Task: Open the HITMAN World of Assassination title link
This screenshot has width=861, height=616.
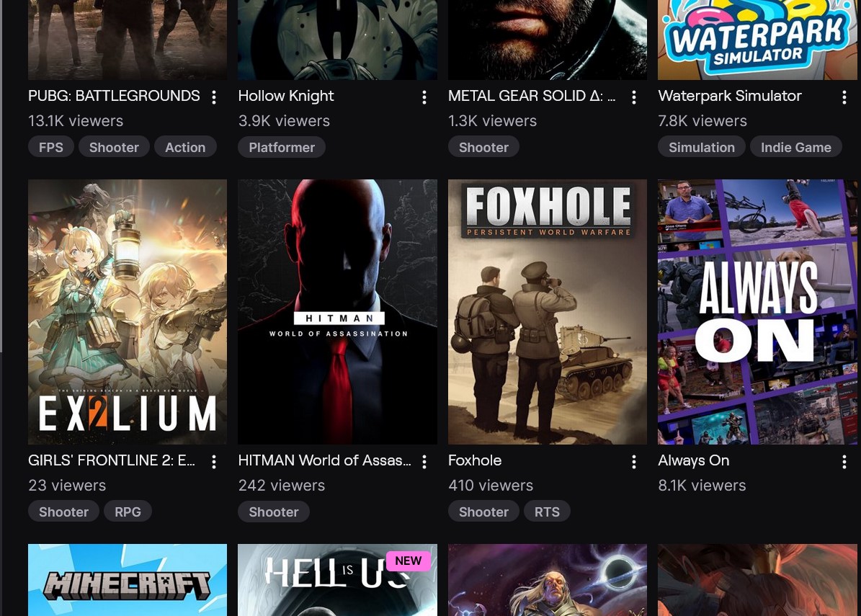Action: click(x=324, y=460)
